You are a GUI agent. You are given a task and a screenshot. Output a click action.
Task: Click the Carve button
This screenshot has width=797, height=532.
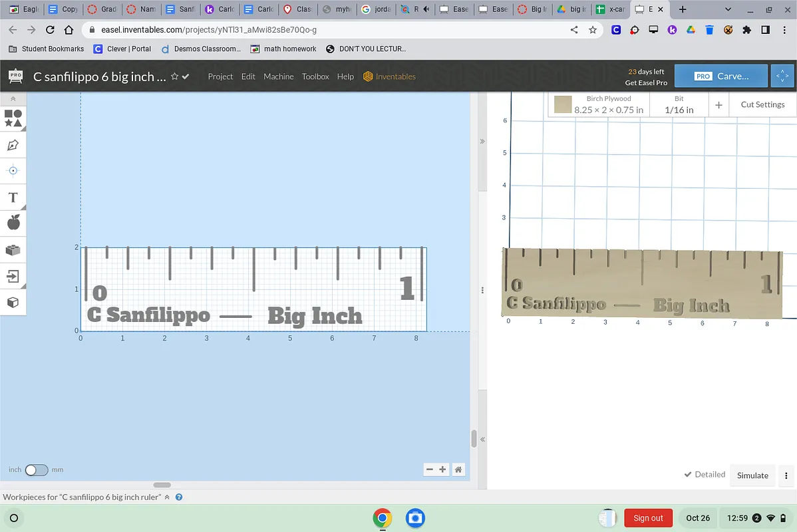(721, 76)
